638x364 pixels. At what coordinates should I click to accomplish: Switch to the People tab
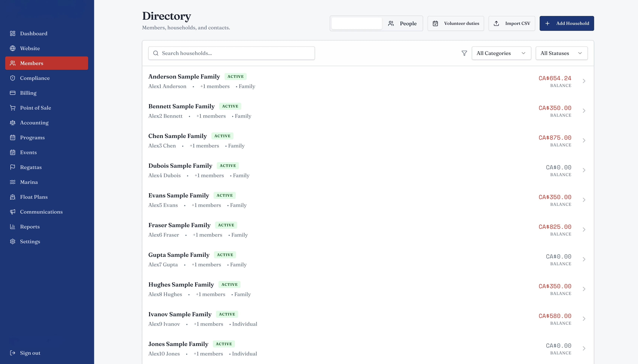(x=402, y=24)
